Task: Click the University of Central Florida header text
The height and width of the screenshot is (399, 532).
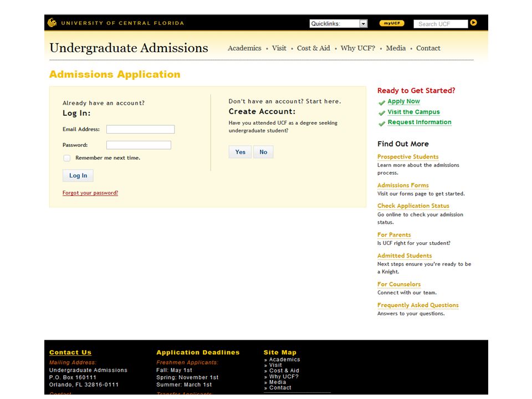Action: tap(122, 23)
